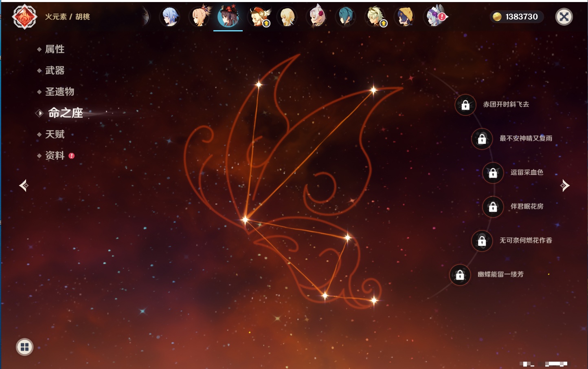Click lock icon for 赤团开时斜飞去
The height and width of the screenshot is (369, 588).
(465, 105)
